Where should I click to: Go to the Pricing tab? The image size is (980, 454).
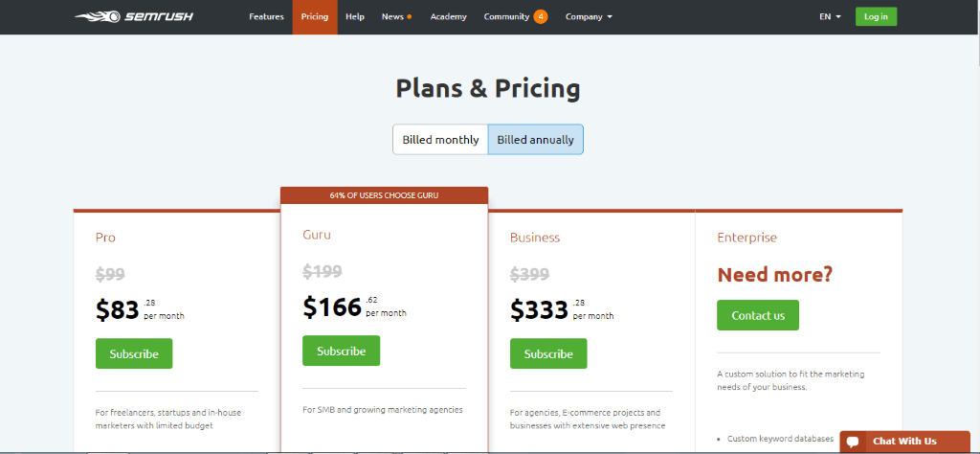(314, 17)
